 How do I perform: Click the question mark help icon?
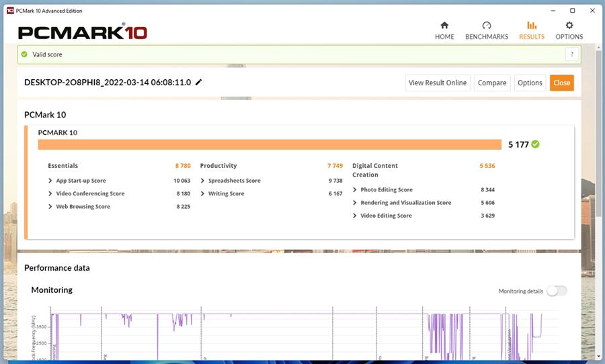[x=572, y=54]
